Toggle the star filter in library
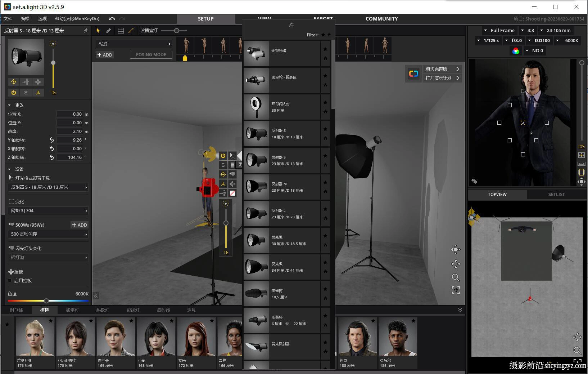 pyautogui.click(x=323, y=35)
